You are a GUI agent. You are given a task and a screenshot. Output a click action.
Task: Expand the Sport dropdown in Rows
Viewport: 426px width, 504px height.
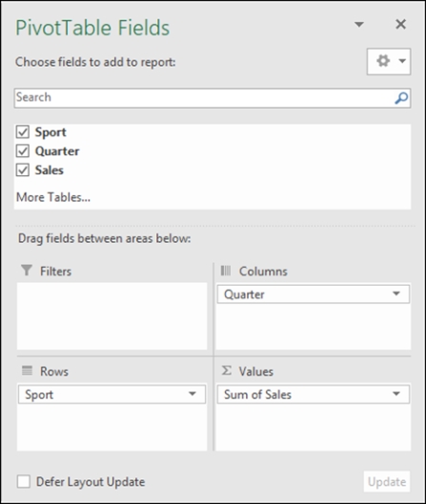(193, 393)
